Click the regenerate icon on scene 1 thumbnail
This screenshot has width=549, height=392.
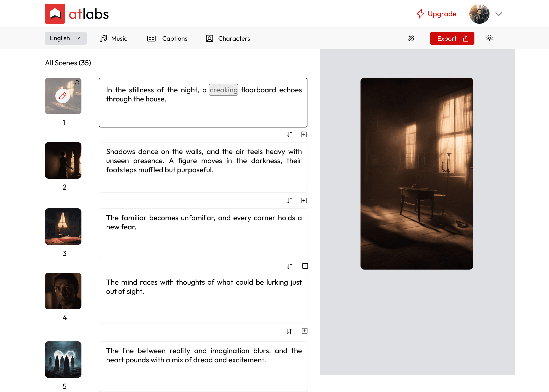click(77, 82)
